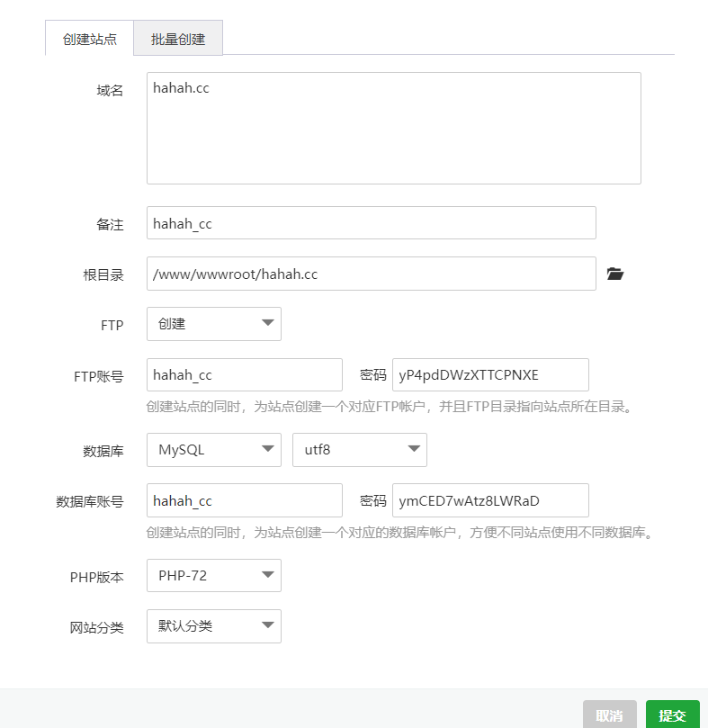708x728 pixels.
Task: Click the 根目录 label
Action: coord(103,274)
